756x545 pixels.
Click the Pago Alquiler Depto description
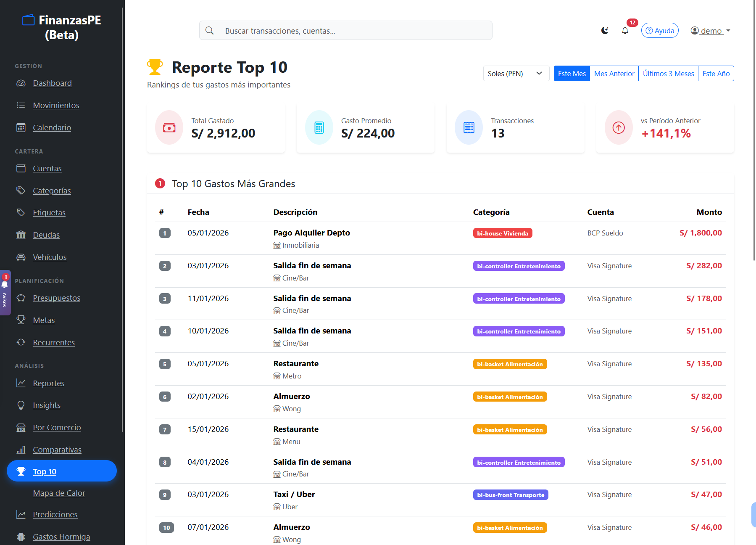tap(311, 233)
